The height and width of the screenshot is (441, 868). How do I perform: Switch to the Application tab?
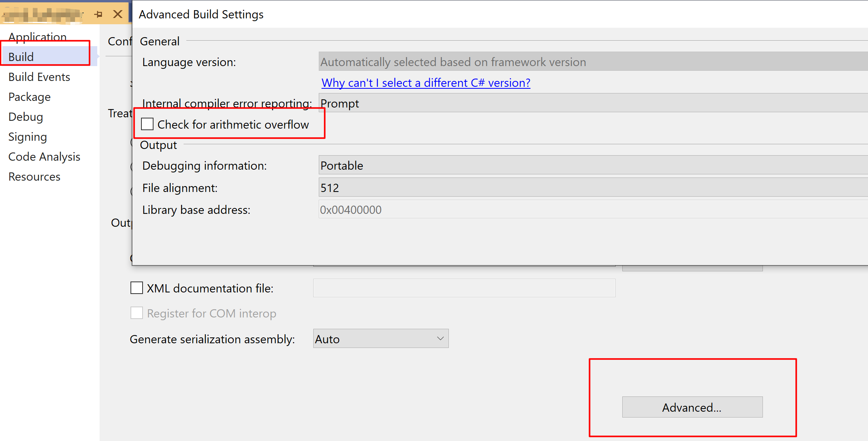coord(38,37)
